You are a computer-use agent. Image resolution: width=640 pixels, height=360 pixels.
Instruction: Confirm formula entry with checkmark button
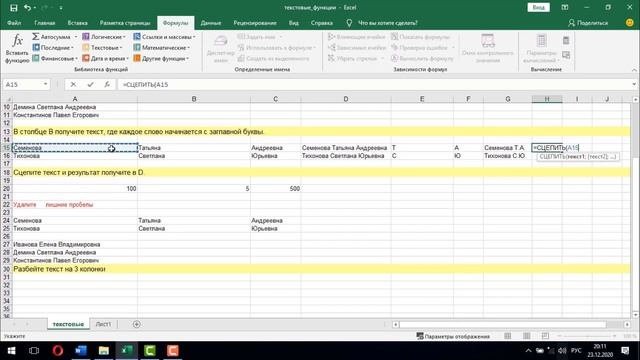coord(90,84)
